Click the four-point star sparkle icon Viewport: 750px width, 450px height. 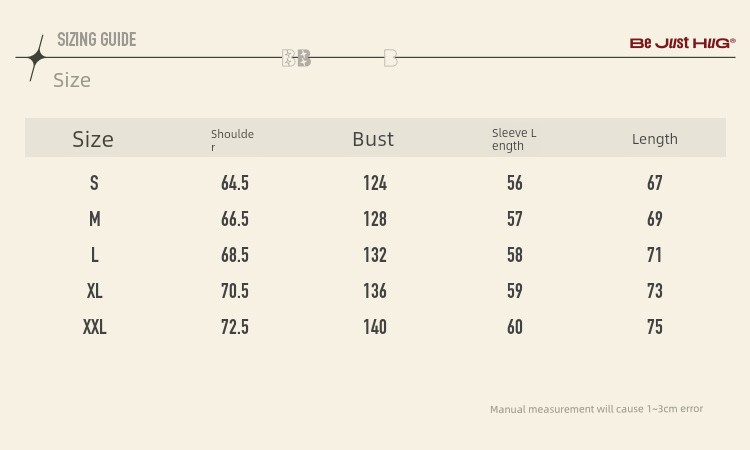[36, 58]
